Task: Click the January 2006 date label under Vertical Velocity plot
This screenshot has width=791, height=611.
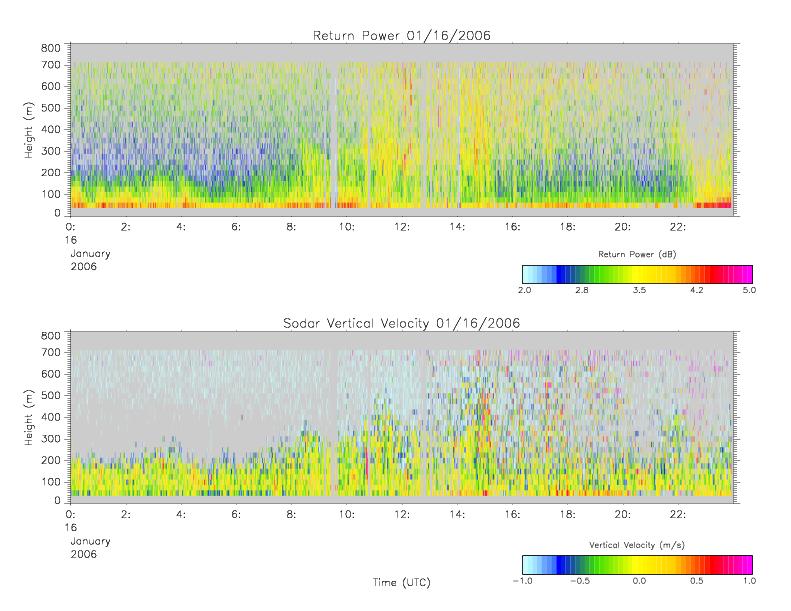Action: [x=90, y=547]
